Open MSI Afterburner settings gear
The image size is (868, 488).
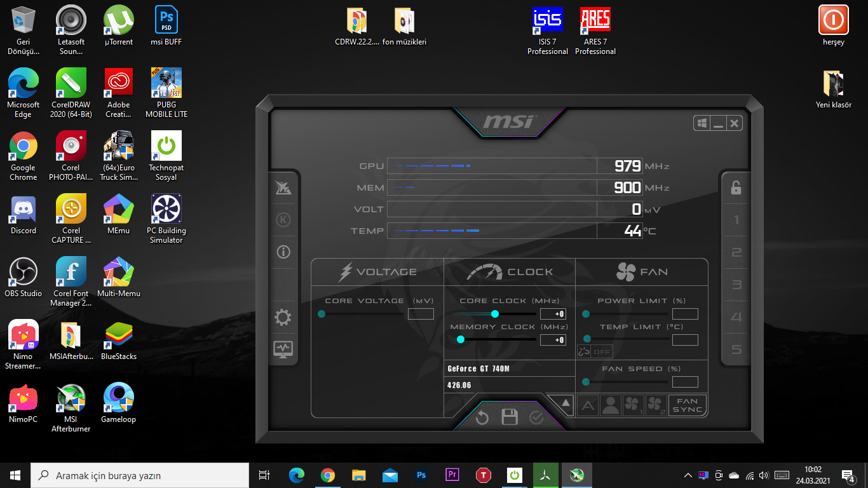[283, 318]
